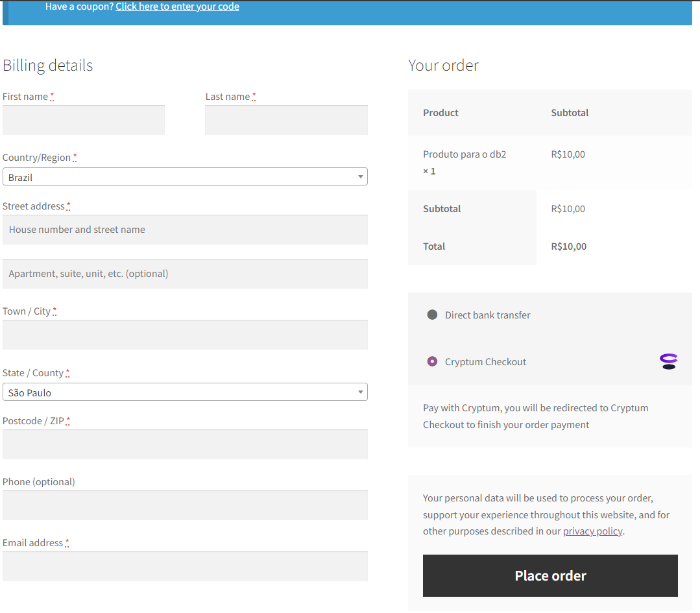Click the Cryptum logo icon
The image size is (700, 613).
pos(668,361)
